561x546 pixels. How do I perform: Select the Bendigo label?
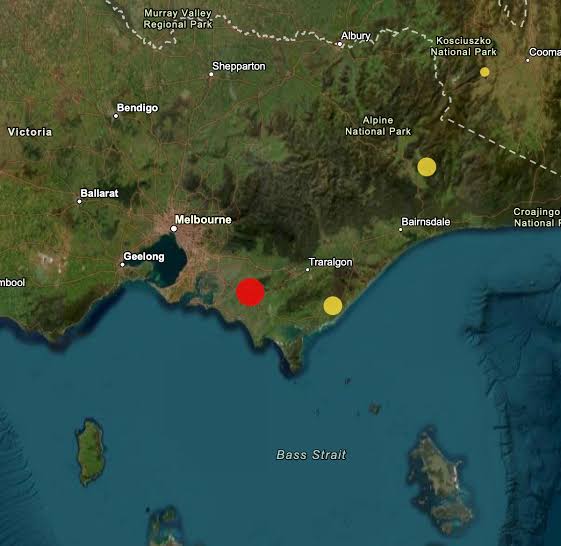[137, 108]
